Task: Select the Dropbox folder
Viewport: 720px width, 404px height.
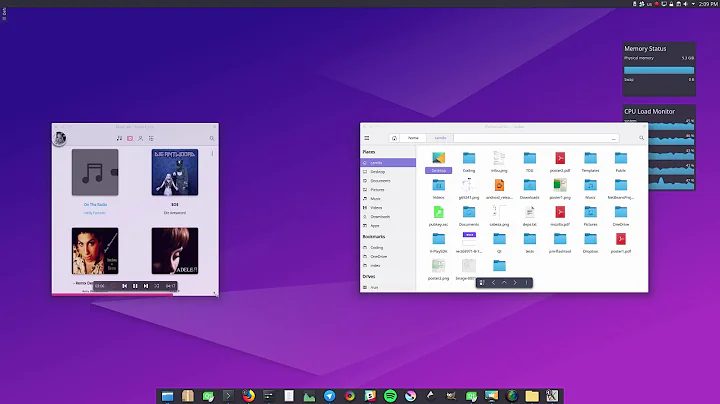Action: tap(590, 239)
